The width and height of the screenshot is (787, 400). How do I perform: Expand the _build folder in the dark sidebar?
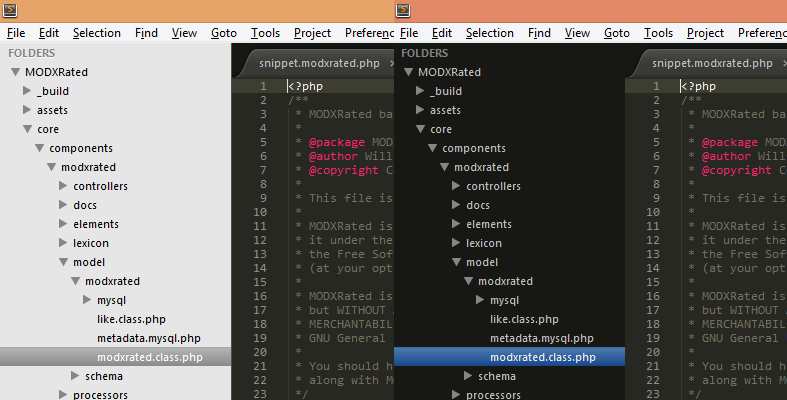click(420, 91)
